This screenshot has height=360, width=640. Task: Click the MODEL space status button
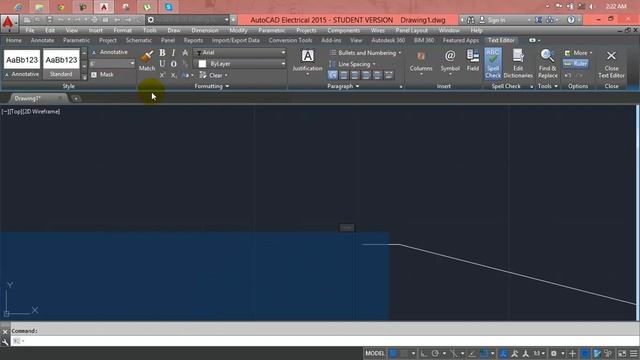click(x=375, y=353)
